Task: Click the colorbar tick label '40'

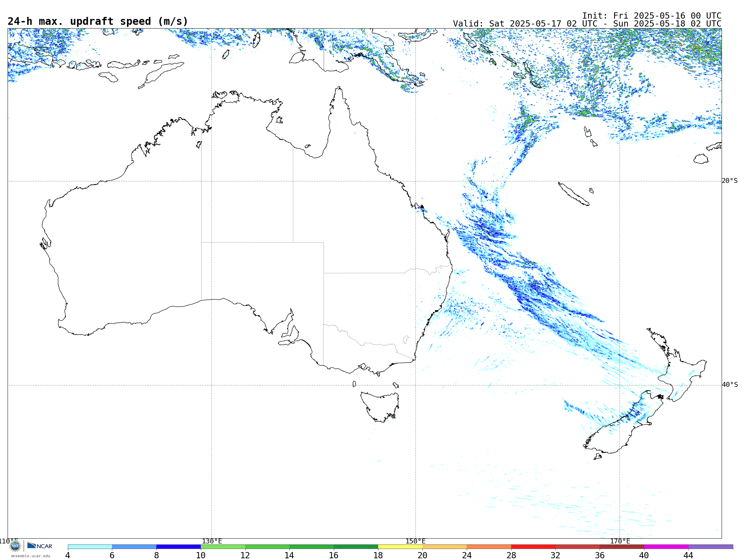Action: pos(644,556)
